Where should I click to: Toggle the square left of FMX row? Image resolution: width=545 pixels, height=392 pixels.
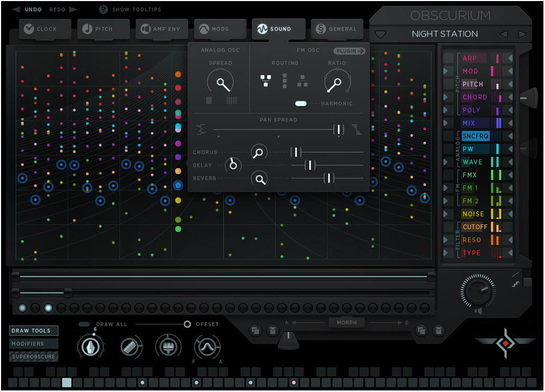pyautogui.click(x=449, y=175)
